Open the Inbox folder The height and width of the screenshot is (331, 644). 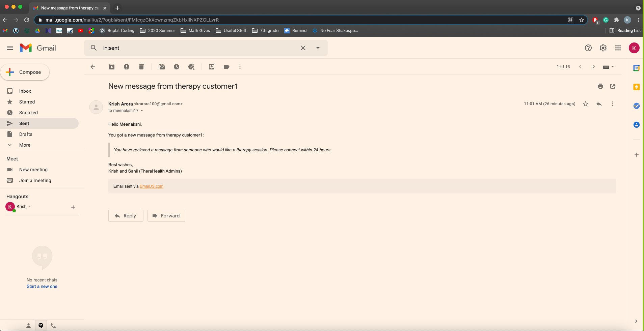[x=25, y=91]
